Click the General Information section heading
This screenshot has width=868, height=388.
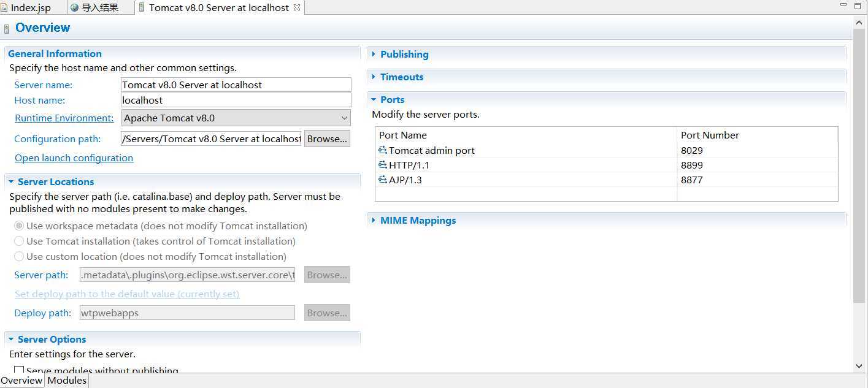point(55,53)
